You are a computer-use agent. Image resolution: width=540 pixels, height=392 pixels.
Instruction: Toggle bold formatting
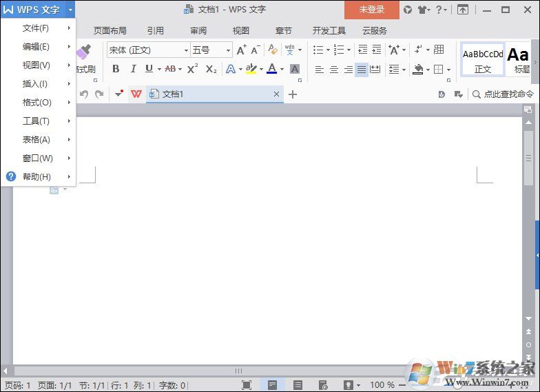click(x=116, y=69)
